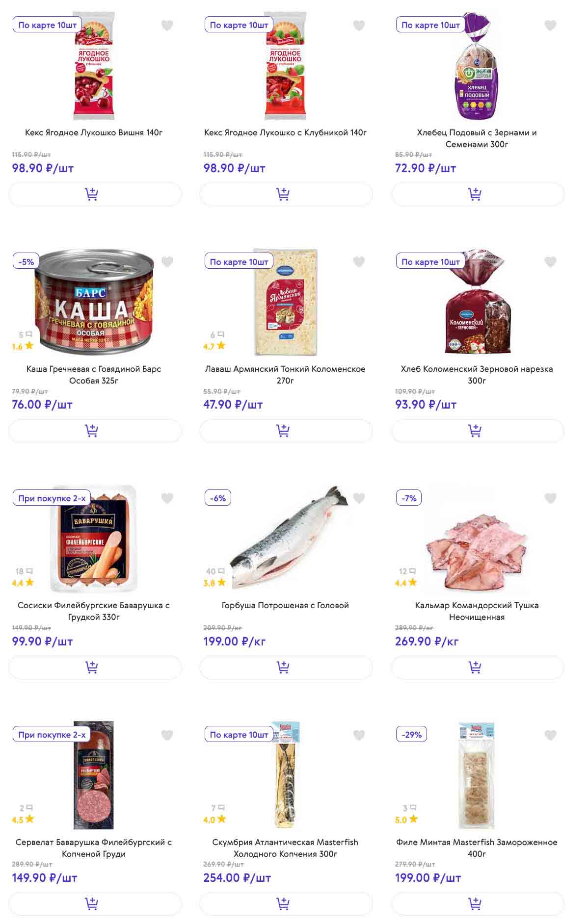
Task: Open reviews rating 3.8 on Горбуша
Action: [x=215, y=583]
